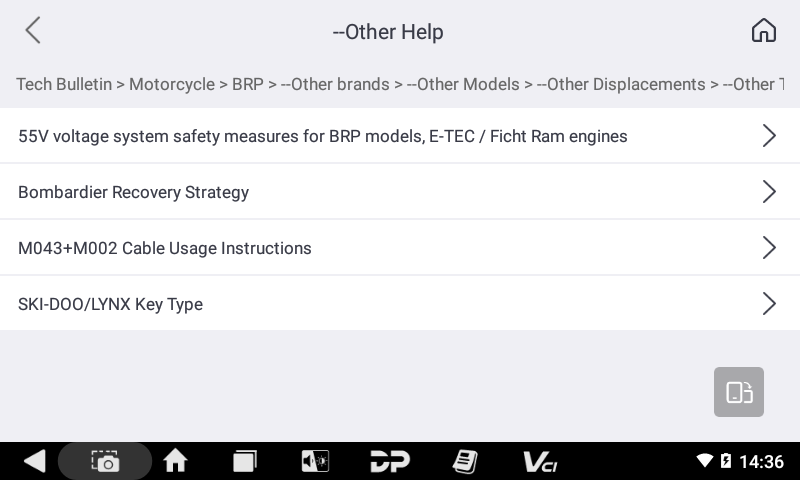
Task: Tap the media icon in bottom bar
Action: click(315, 461)
